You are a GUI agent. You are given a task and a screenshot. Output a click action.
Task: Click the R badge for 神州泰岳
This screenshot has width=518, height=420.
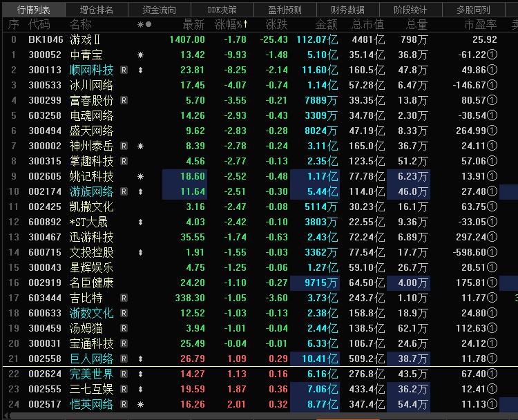point(124,146)
